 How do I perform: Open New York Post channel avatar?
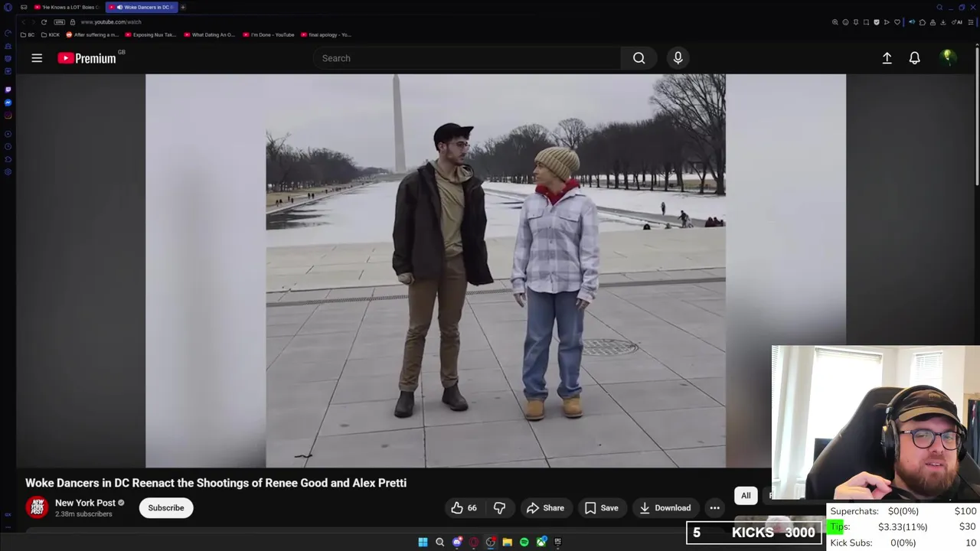(37, 507)
